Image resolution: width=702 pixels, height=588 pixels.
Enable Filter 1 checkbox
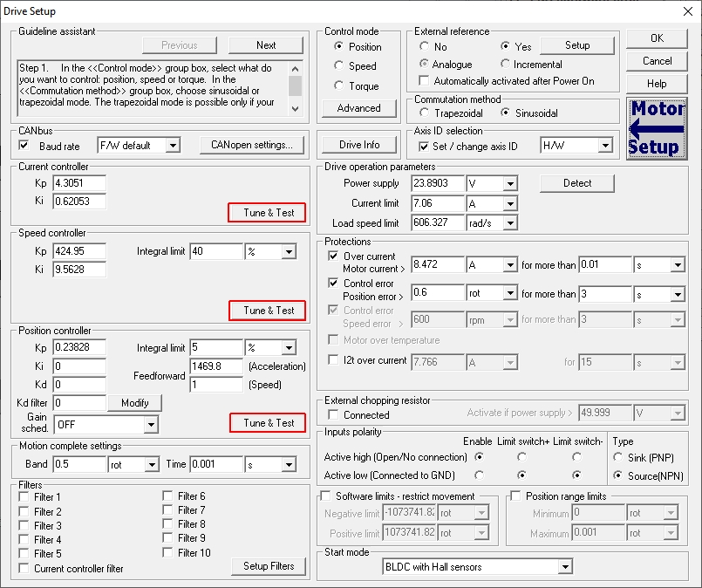[x=24, y=496]
